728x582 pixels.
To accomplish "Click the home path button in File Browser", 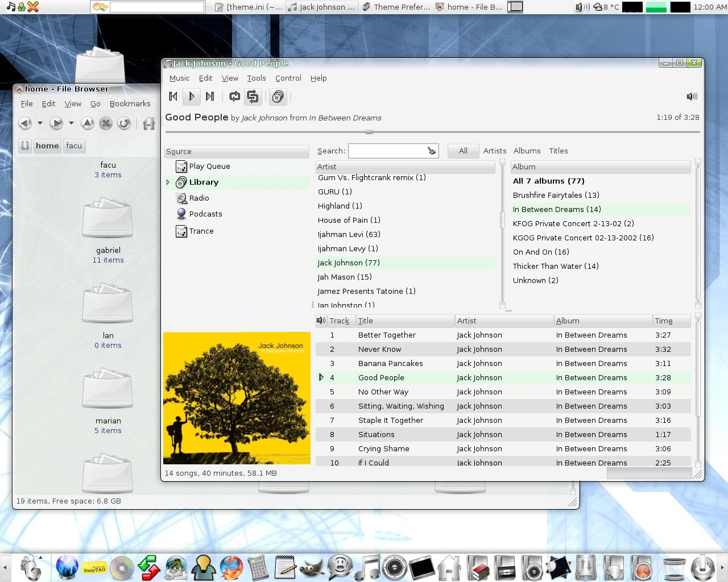I will click(47, 146).
